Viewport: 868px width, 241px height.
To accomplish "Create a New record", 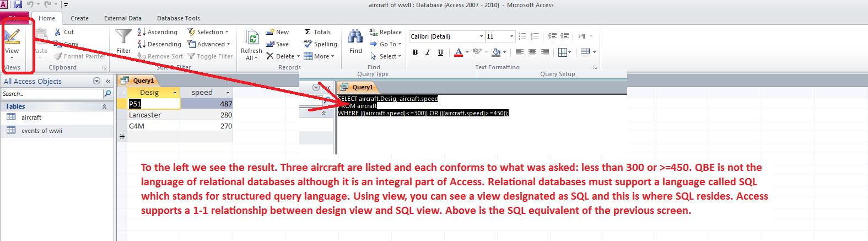I will click(277, 32).
